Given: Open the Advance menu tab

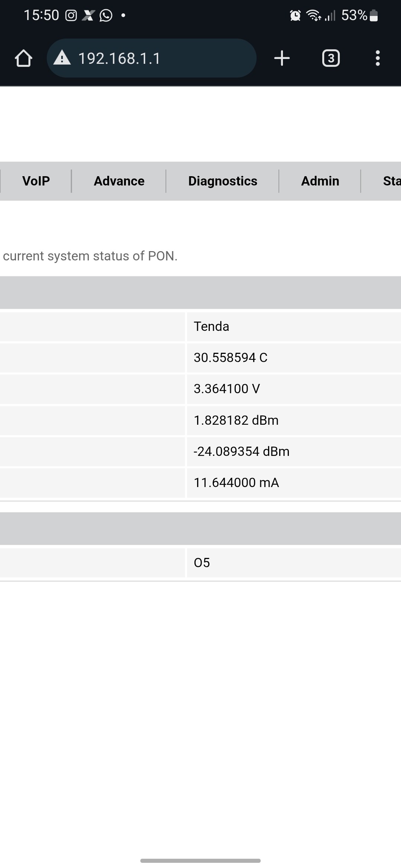Looking at the screenshot, I should 119,181.
